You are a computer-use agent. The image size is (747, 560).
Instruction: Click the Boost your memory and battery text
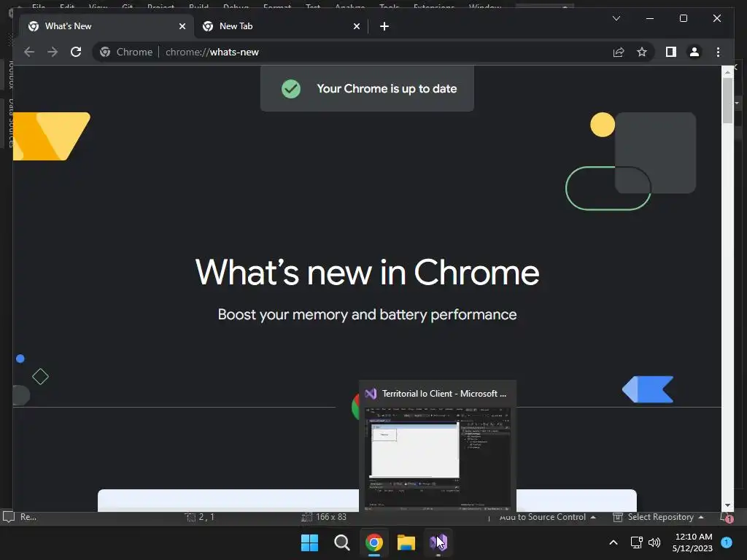[367, 315]
